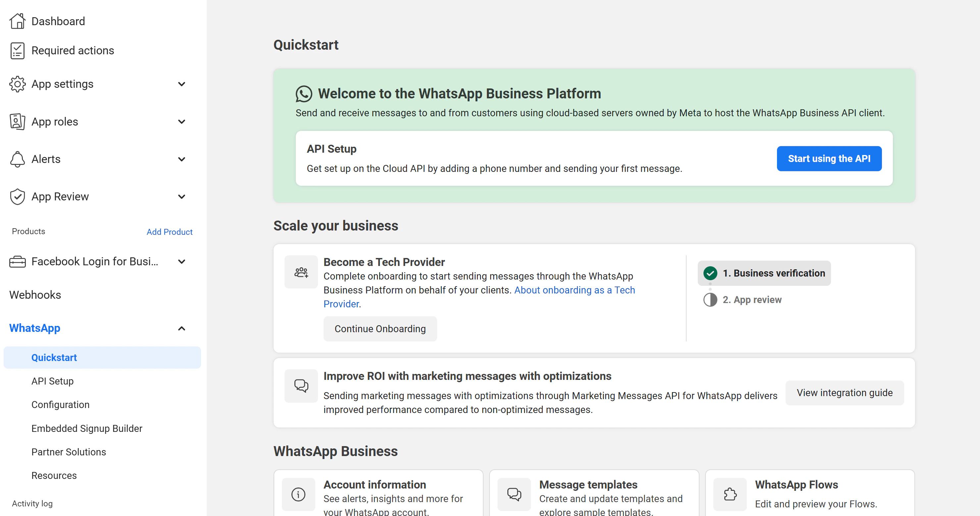Click the App Review menu label
Viewport: 980px width, 516px height.
tap(60, 197)
